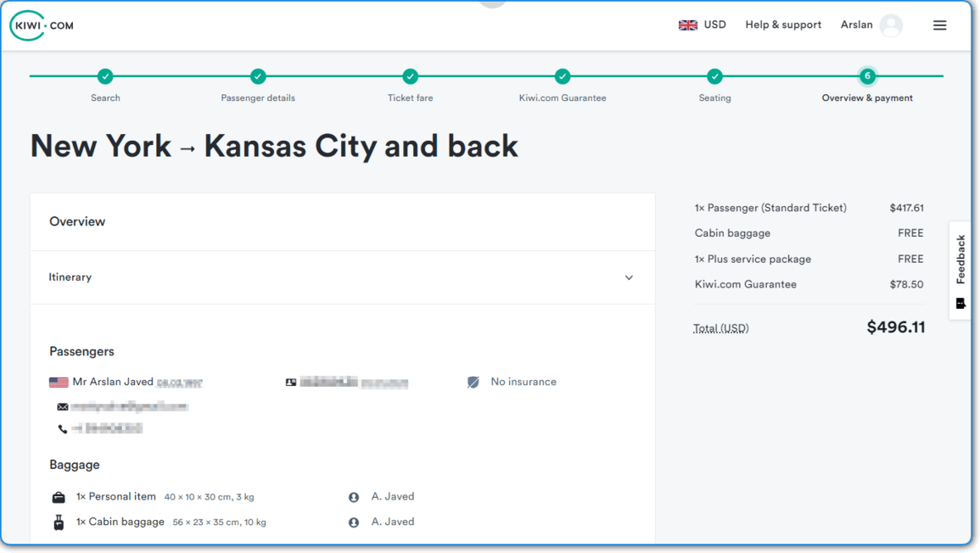
Task: Go to Ticket fare step checkmark
Action: 410,76
